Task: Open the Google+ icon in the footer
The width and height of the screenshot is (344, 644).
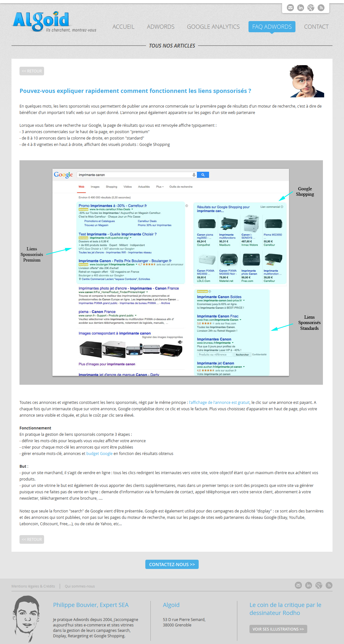Action: tap(319, 585)
